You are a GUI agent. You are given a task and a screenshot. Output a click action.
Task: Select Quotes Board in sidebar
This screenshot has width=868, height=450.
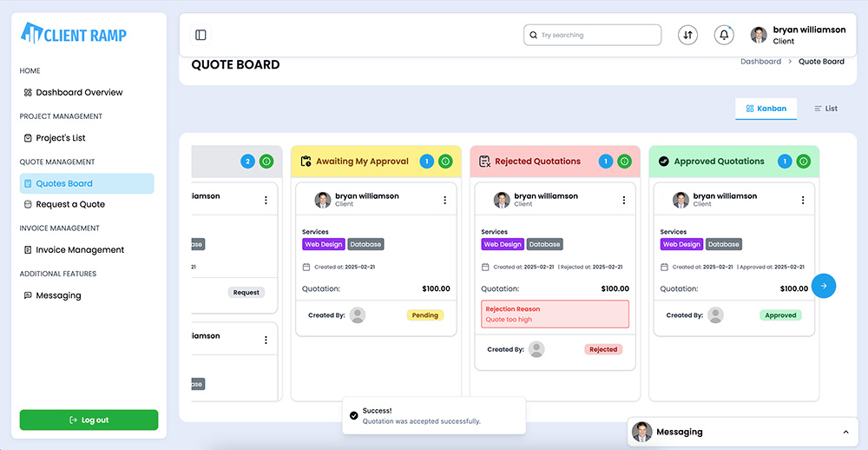tap(87, 183)
